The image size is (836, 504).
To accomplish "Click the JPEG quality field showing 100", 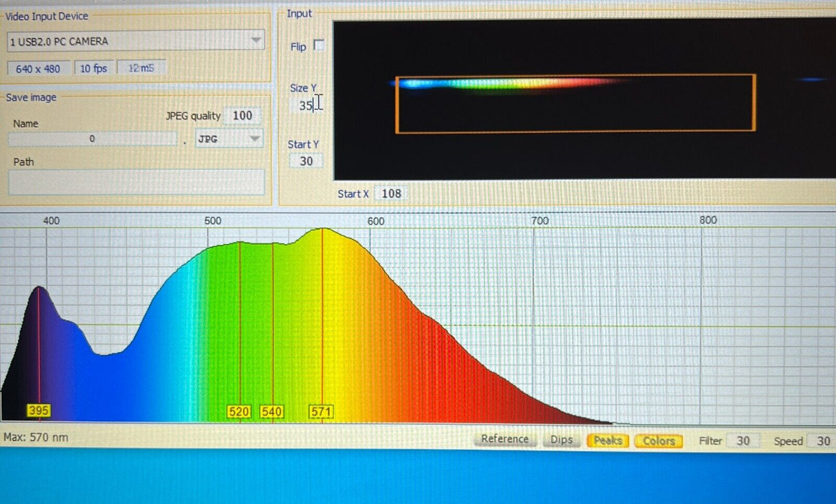I will 242,115.
